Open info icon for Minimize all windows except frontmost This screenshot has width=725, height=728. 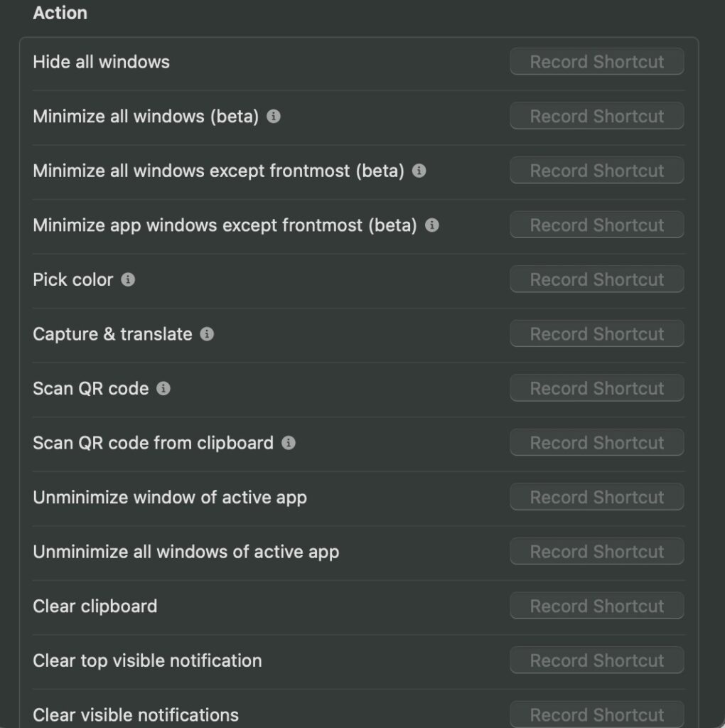(419, 171)
